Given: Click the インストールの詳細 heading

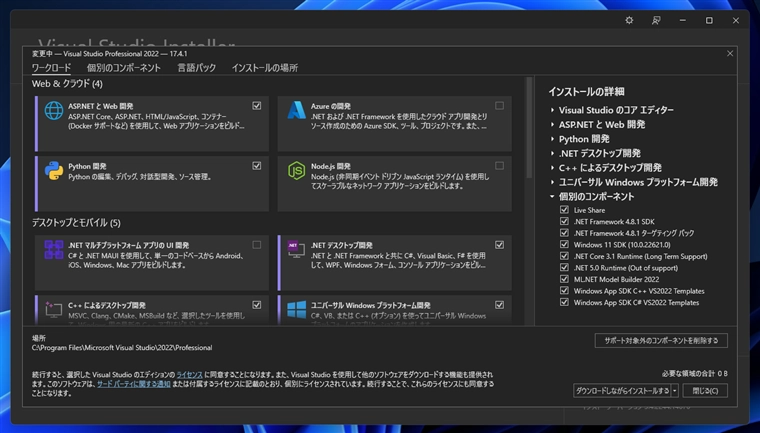Looking at the screenshot, I should [x=586, y=92].
